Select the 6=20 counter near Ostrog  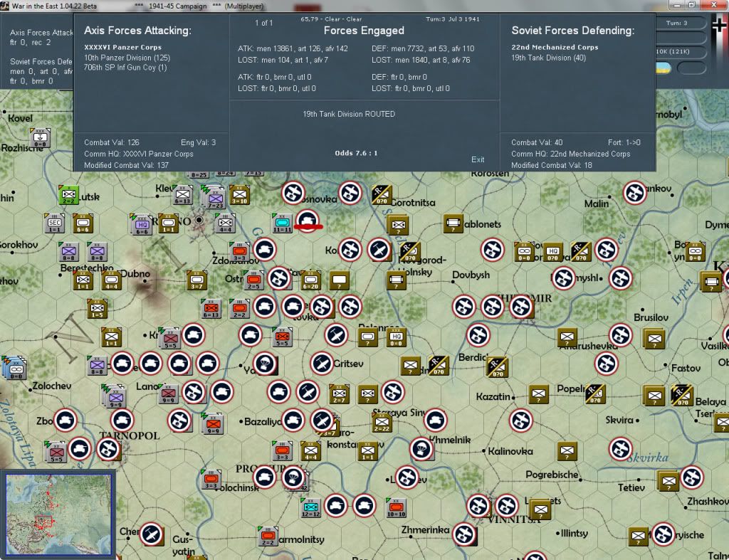[310, 280]
